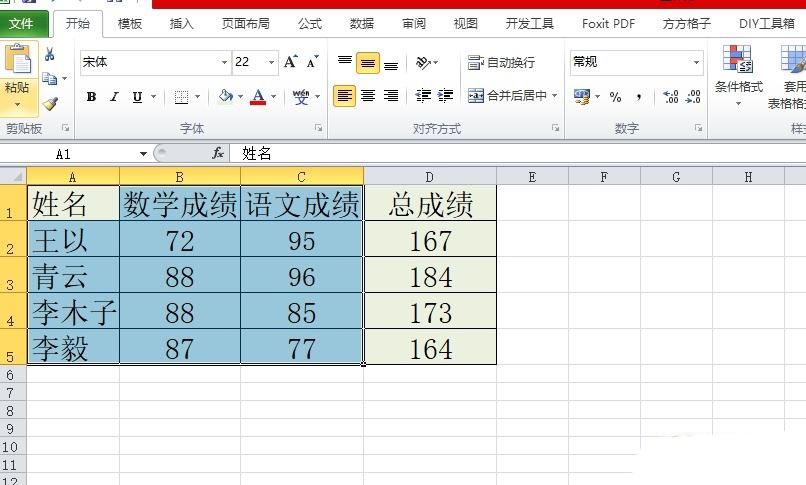
Task: Select row 3 header
Action: click(13, 275)
